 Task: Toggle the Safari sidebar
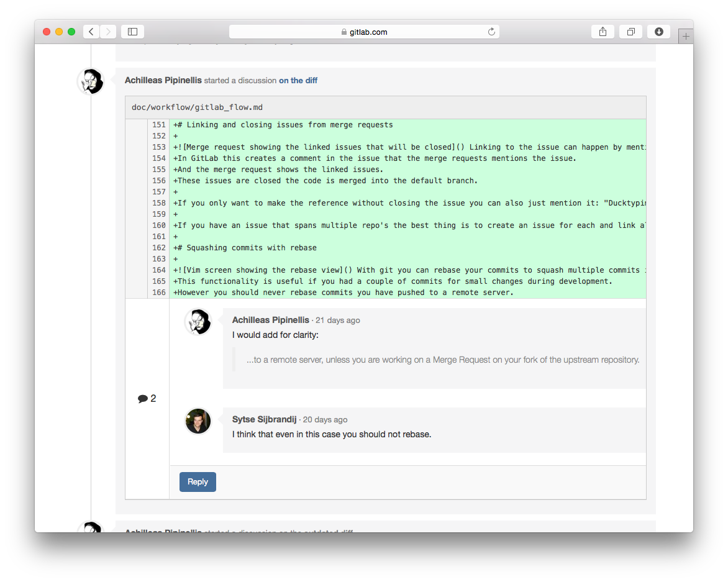132,31
